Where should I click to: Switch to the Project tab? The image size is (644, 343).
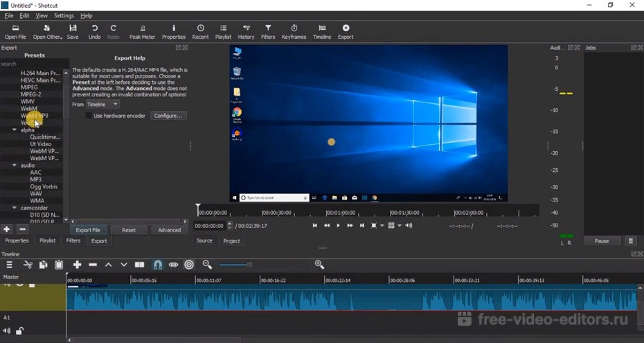[231, 240]
